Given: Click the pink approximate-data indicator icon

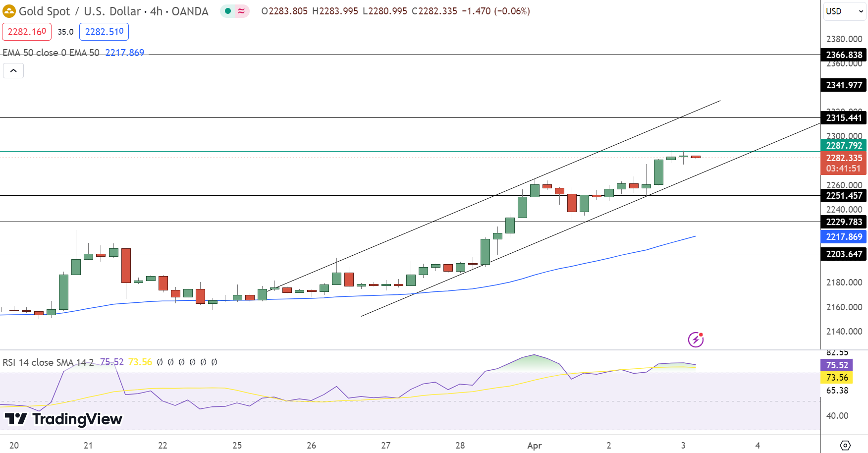Looking at the screenshot, I should 241,11.
